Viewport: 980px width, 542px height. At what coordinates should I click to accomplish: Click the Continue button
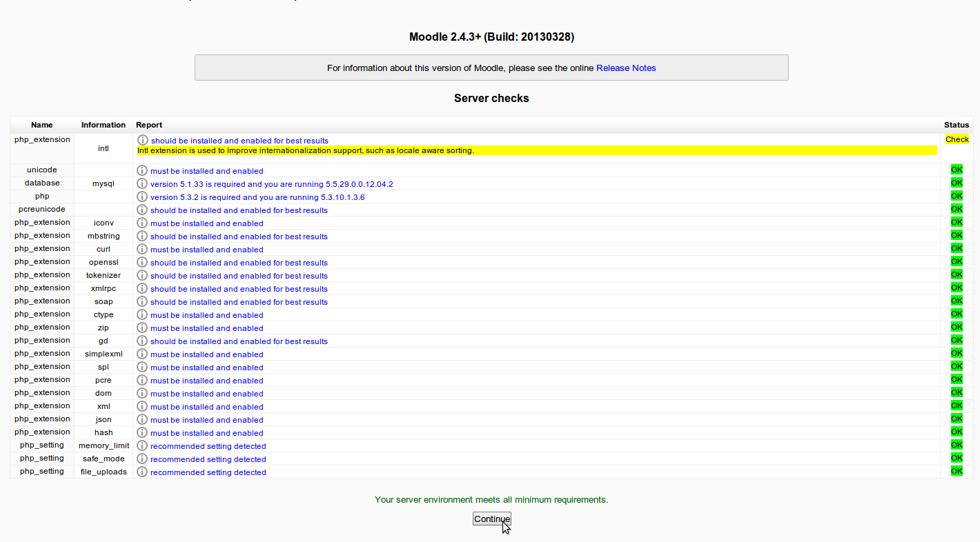pos(492,519)
